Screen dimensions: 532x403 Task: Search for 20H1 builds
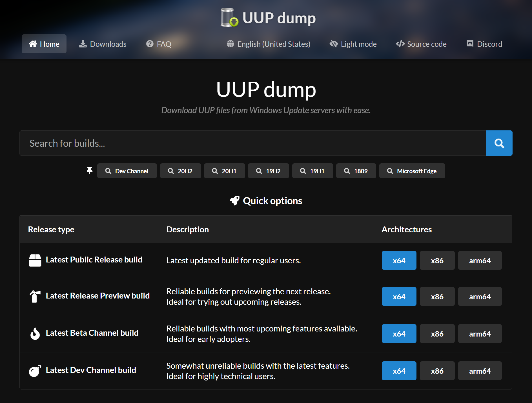click(x=224, y=171)
